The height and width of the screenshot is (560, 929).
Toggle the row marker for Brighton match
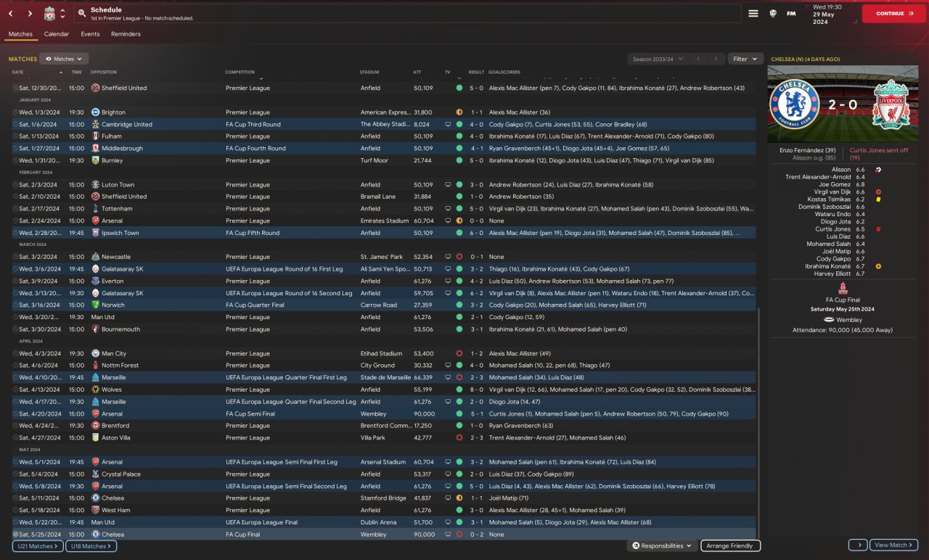click(x=15, y=112)
